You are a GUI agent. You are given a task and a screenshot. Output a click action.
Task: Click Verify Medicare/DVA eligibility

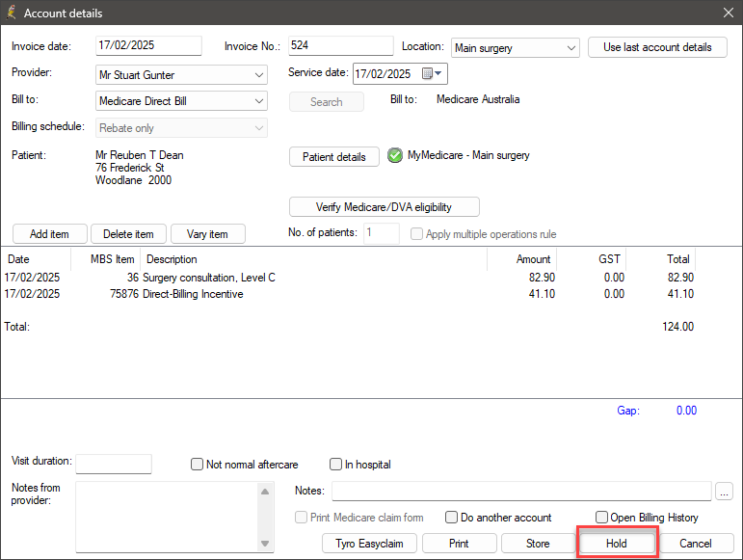384,207
